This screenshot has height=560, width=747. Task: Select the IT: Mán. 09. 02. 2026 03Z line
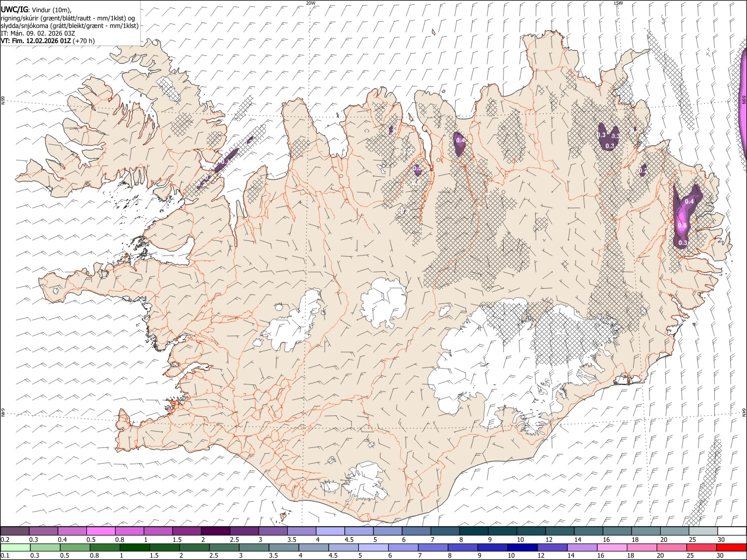[x=38, y=33]
